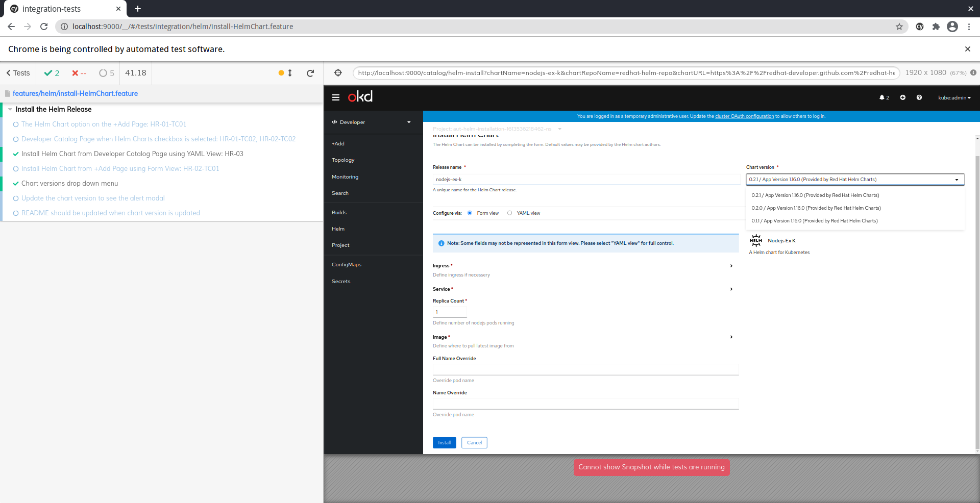Screen dimensions: 980x503
Task: Click the crosshair target icon in test toolbar
Action: point(338,73)
